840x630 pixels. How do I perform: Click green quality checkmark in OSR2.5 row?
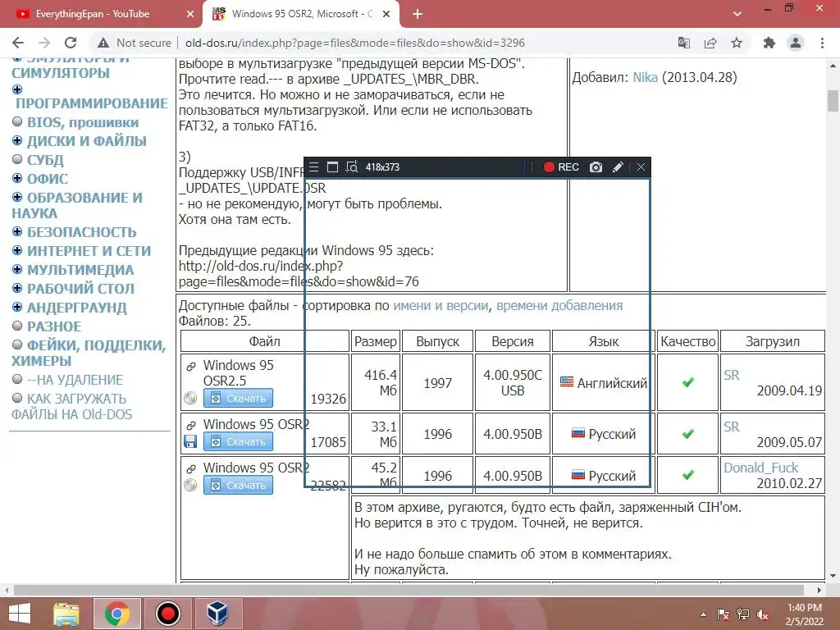point(688,382)
